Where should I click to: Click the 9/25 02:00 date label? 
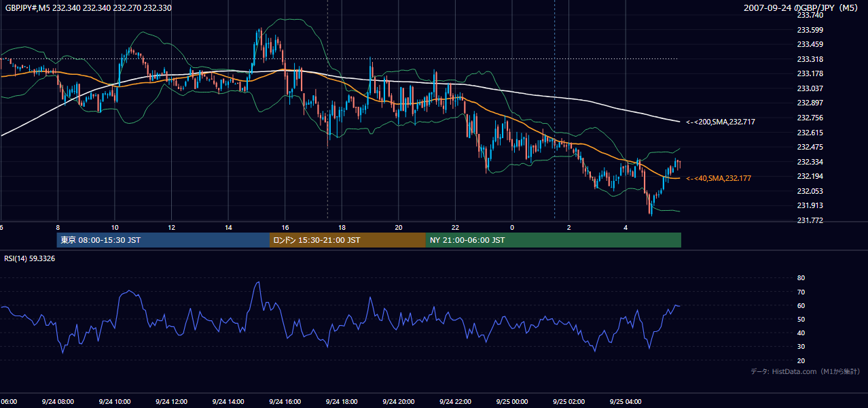(x=568, y=402)
